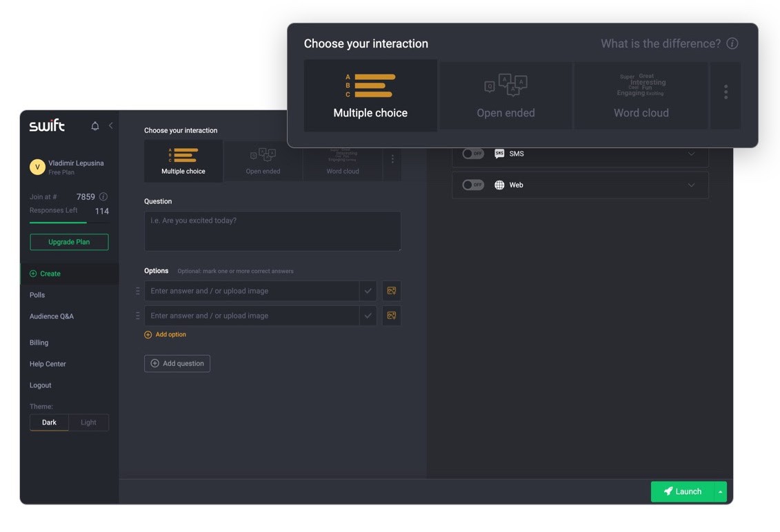Mark the first option as correct answer
The height and width of the screenshot is (532, 780).
pyautogui.click(x=368, y=291)
